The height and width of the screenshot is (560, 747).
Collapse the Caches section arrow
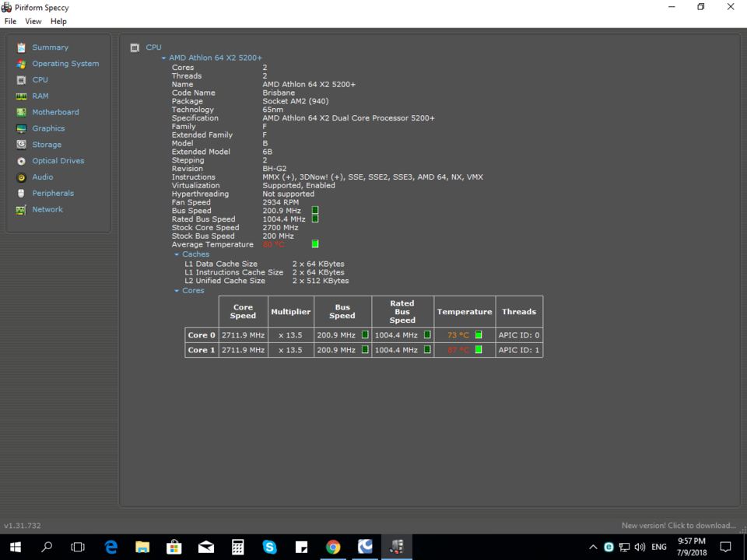point(177,255)
